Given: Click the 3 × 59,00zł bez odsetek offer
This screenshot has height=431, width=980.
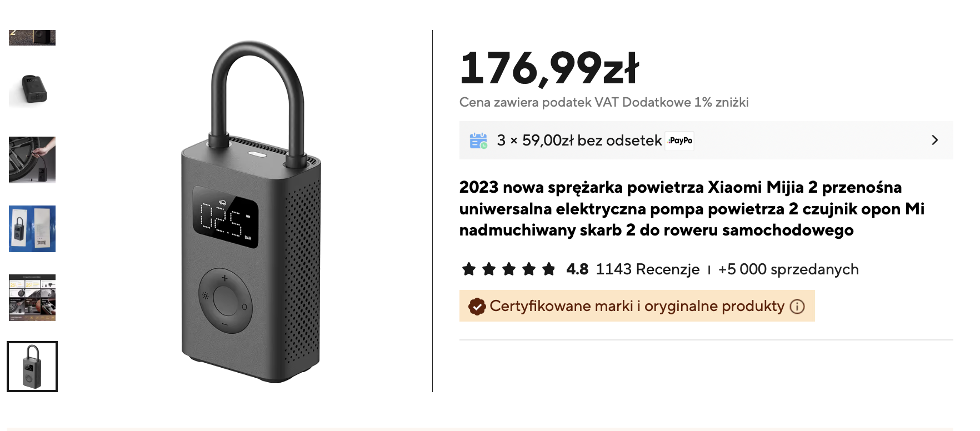Looking at the screenshot, I should [x=579, y=141].
